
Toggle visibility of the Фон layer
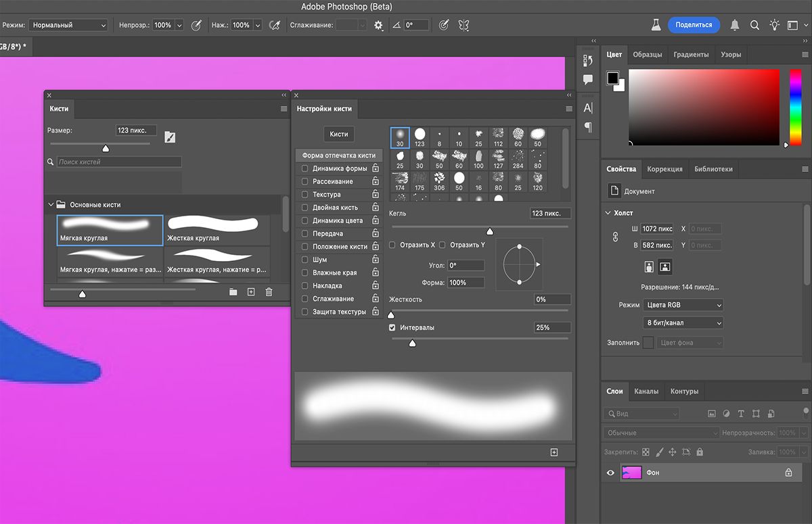(x=610, y=473)
